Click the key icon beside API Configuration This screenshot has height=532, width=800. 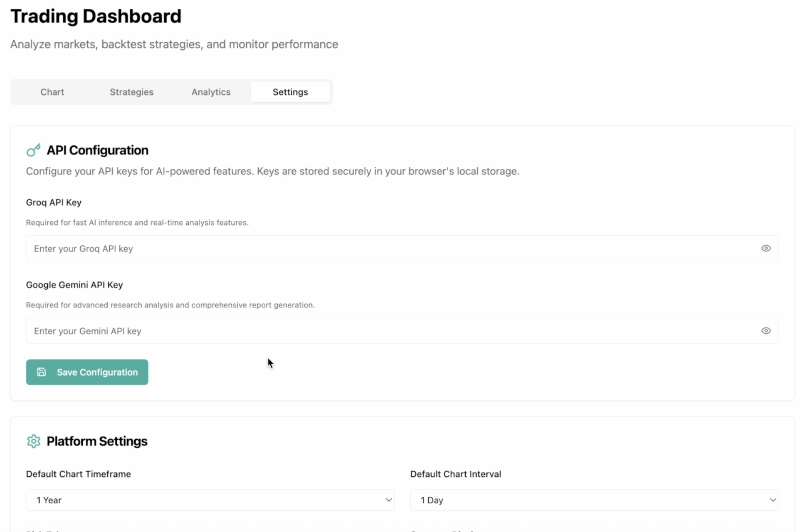point(34,150)
